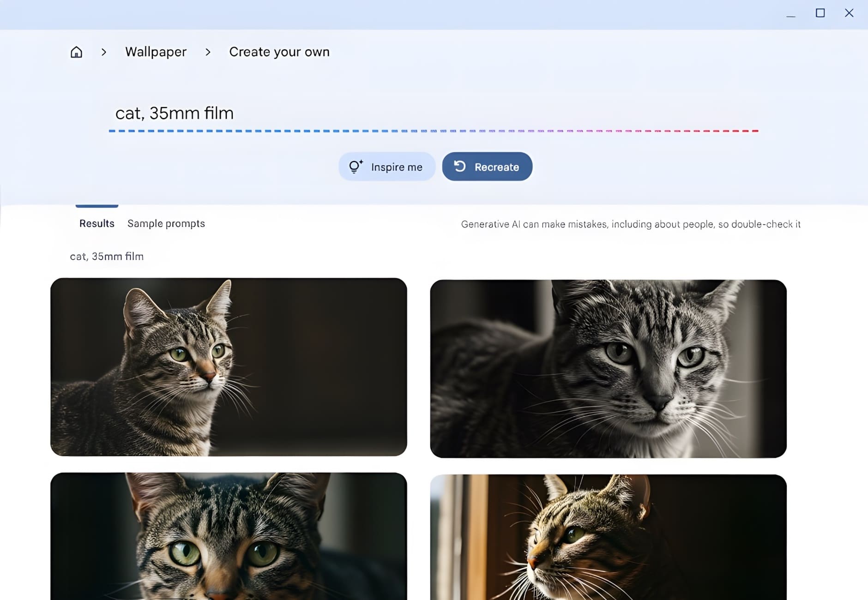Maximize the wallpaper window
The image size is (868, 600).
[x=820, y=13]
